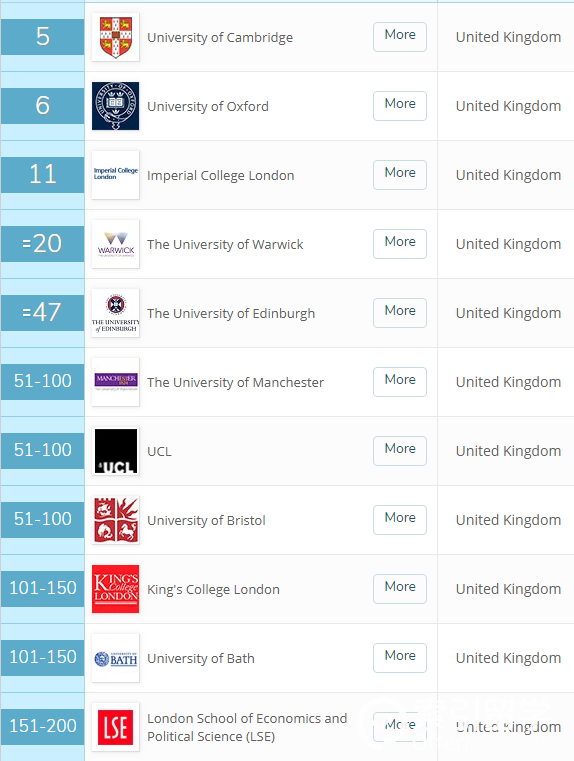
Task: Open the UCL name link
Action: tap(159, 451)
